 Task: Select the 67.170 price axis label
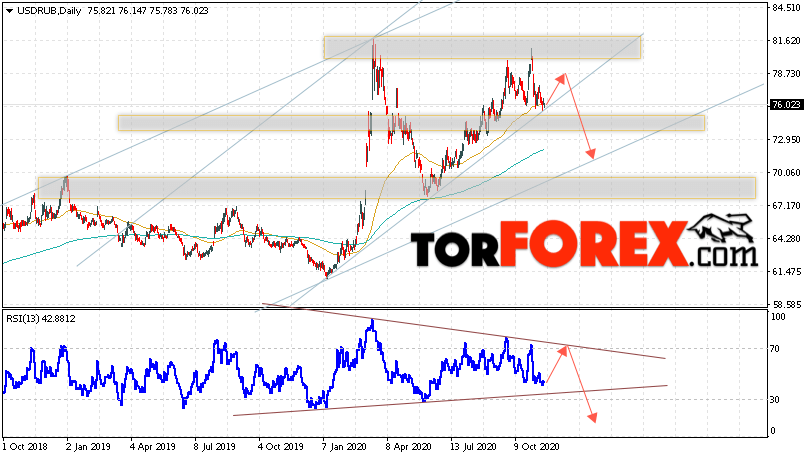tap(786, 206)
